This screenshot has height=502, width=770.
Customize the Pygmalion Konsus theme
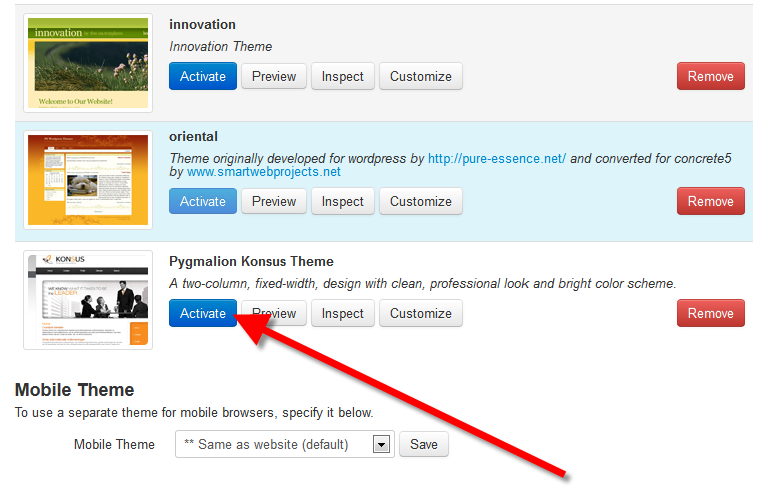(420, 313)
